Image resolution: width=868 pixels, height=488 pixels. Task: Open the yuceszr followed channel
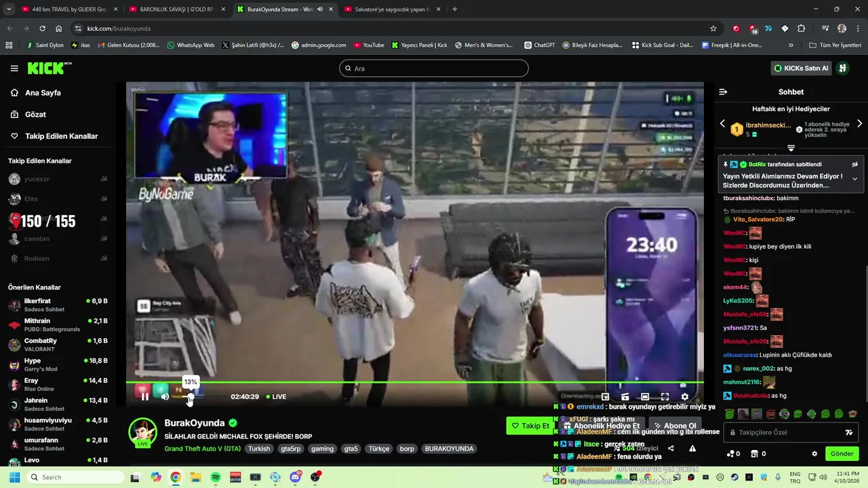click(58, 179)
